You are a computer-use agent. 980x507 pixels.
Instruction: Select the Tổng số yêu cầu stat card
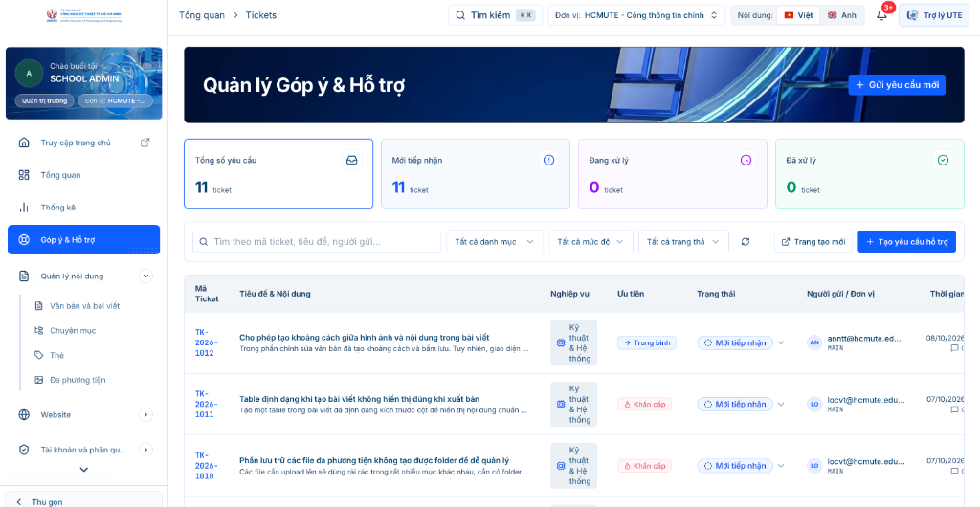pyautogui.click(x=278, y=173)
